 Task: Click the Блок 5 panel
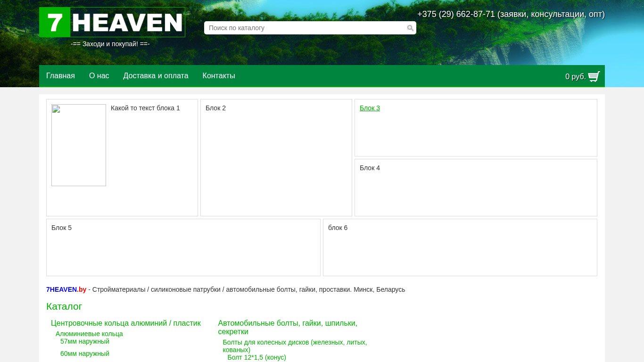click(x=183, y=247)
